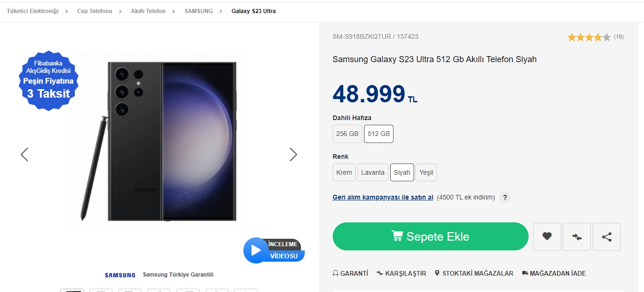This screenshot has width=644, height=292.
Task: Select 512 GB storage option
Action: tap(379, 134)
